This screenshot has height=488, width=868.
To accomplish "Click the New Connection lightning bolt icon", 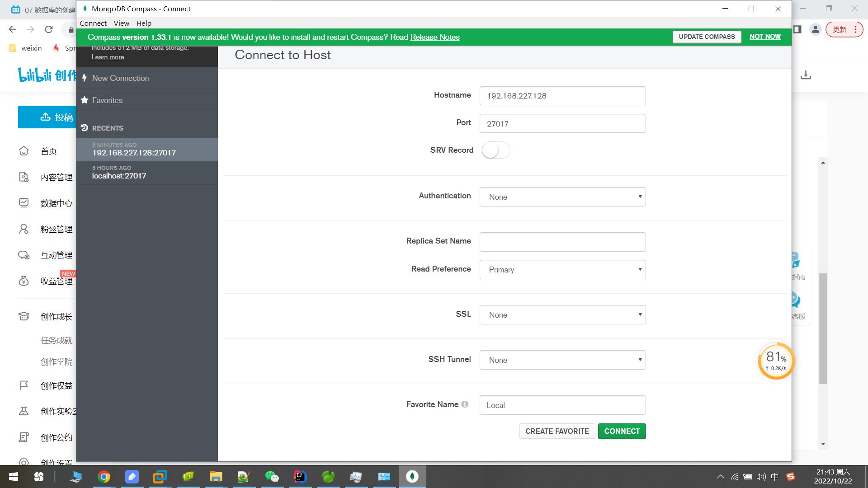I will (x=85, y=78).
